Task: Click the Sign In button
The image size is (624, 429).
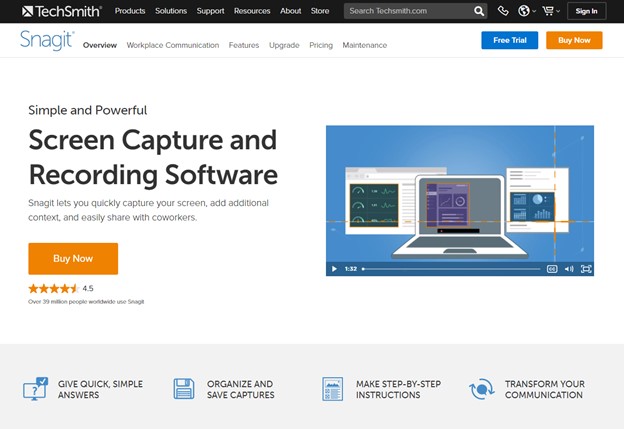Action: 587,11
